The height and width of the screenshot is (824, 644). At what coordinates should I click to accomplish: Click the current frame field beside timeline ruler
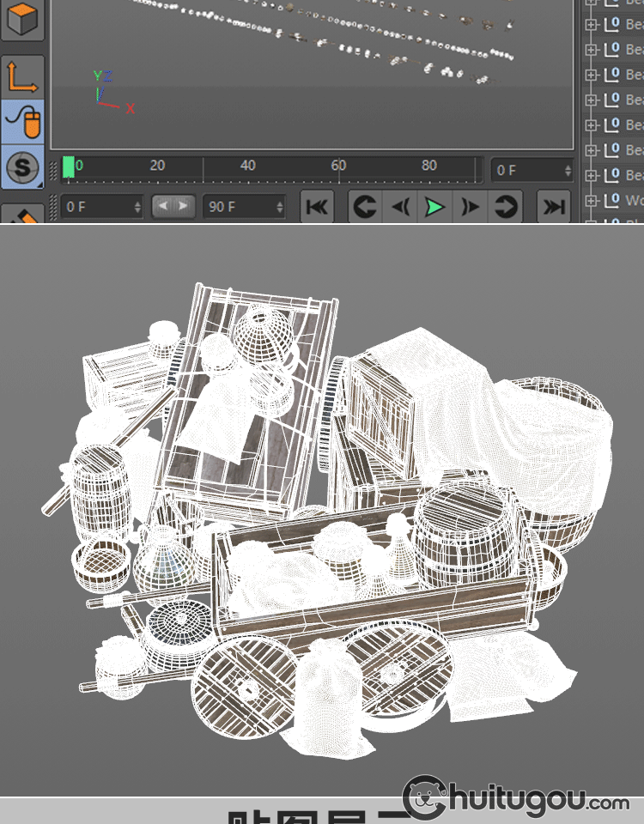pyautogui.click(x=531, y=170)
